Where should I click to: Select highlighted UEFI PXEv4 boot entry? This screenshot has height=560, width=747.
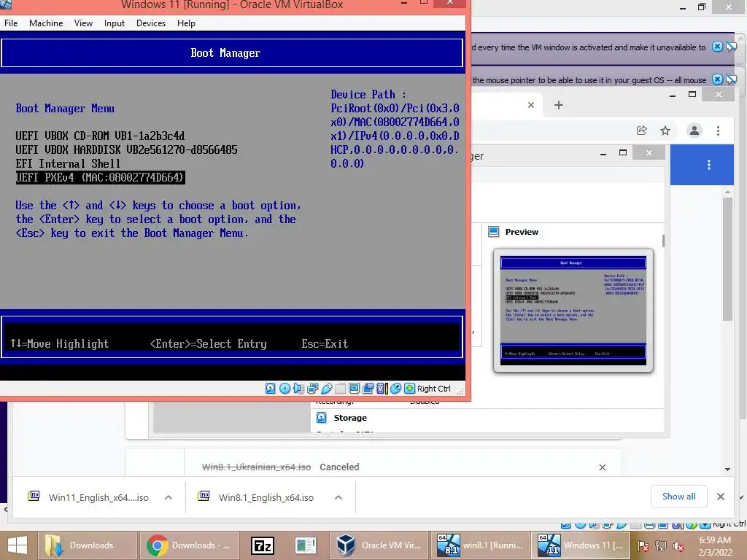click(100, 178)
